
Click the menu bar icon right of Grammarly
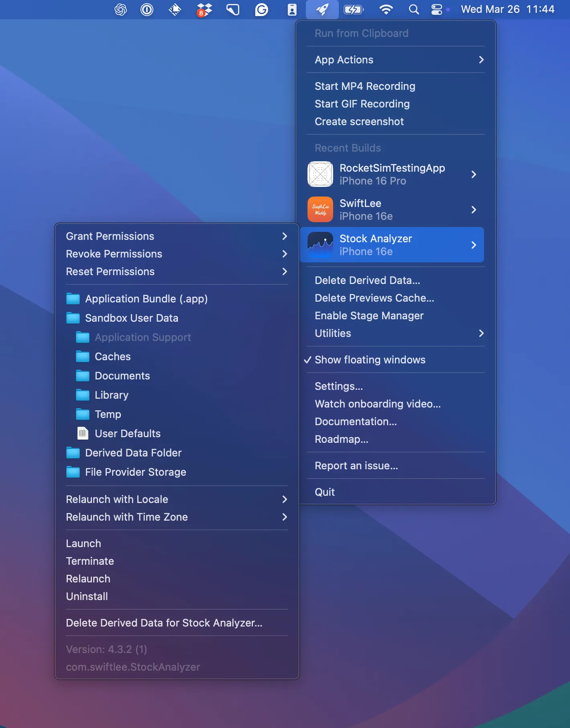[x=292, y=9]
